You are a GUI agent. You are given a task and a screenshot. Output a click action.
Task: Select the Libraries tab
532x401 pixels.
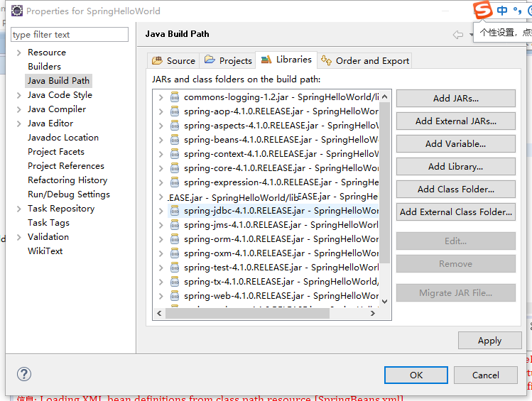coord(286,60)
